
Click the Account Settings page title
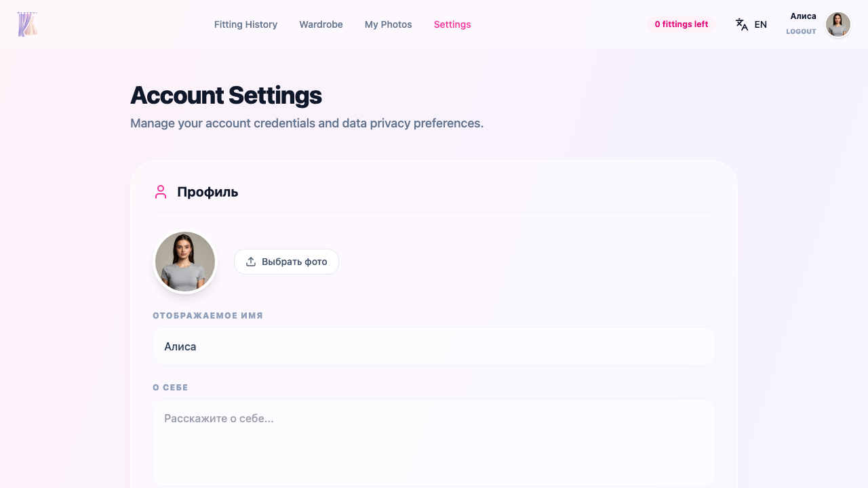pyautogui.click(x=226, y=96)
